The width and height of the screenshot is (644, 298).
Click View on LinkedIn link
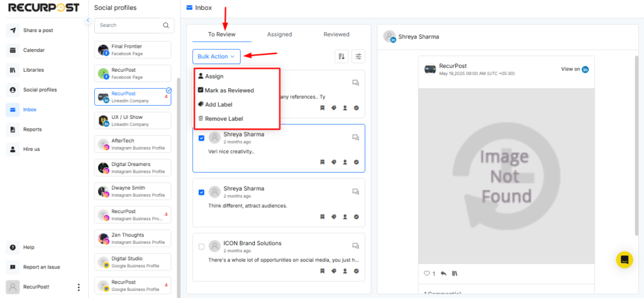575,69
